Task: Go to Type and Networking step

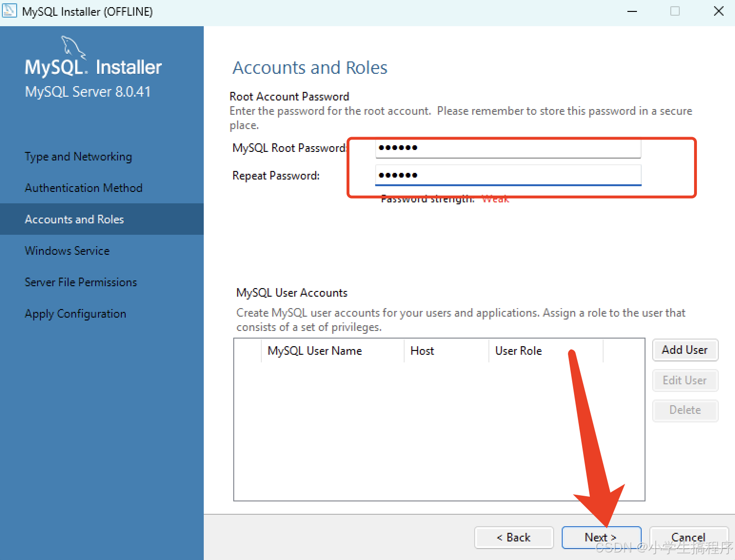Action: pos(78,157)
